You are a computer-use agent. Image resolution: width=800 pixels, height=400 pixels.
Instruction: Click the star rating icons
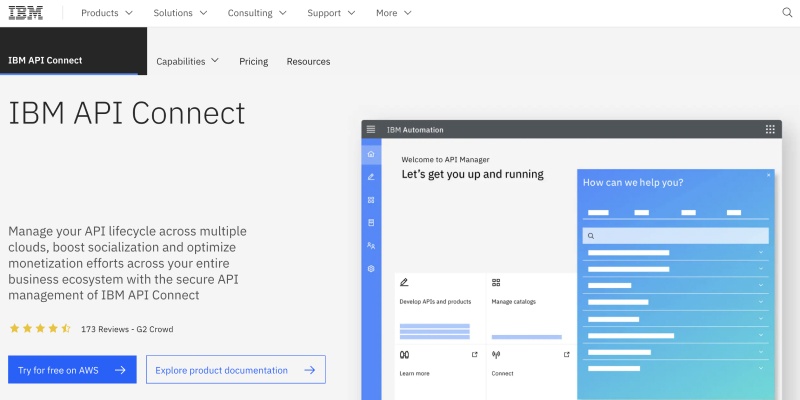point(40,329)
